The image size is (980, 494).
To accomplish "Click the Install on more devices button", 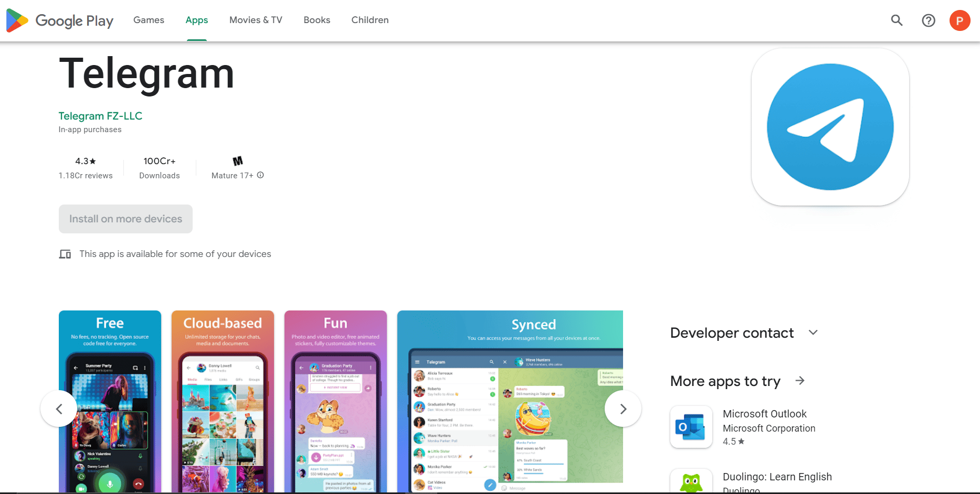I will click(125, 219).
